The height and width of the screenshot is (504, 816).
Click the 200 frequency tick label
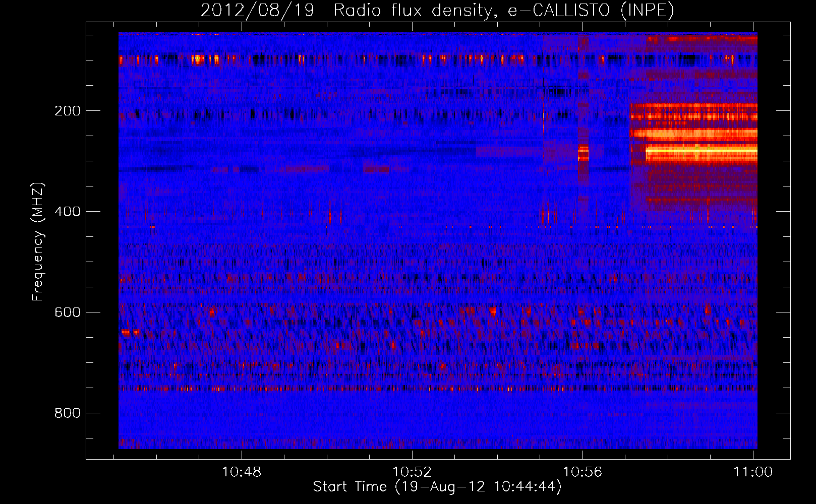pos(68,110)
